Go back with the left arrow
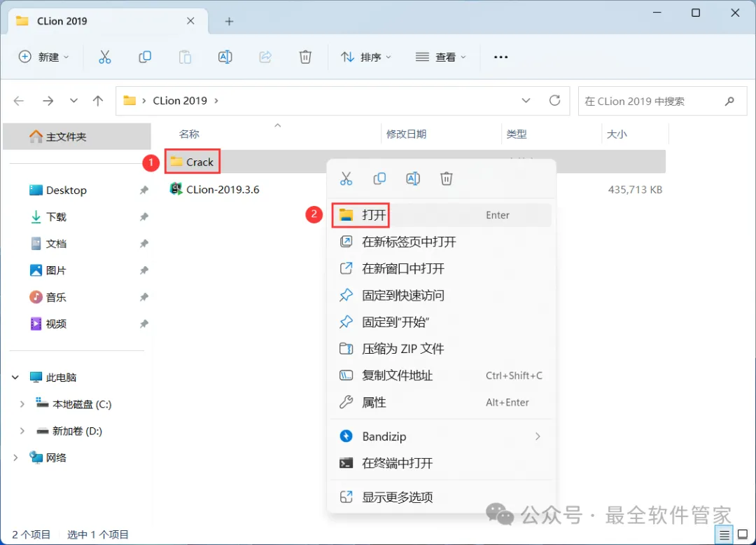 point(19,101)
